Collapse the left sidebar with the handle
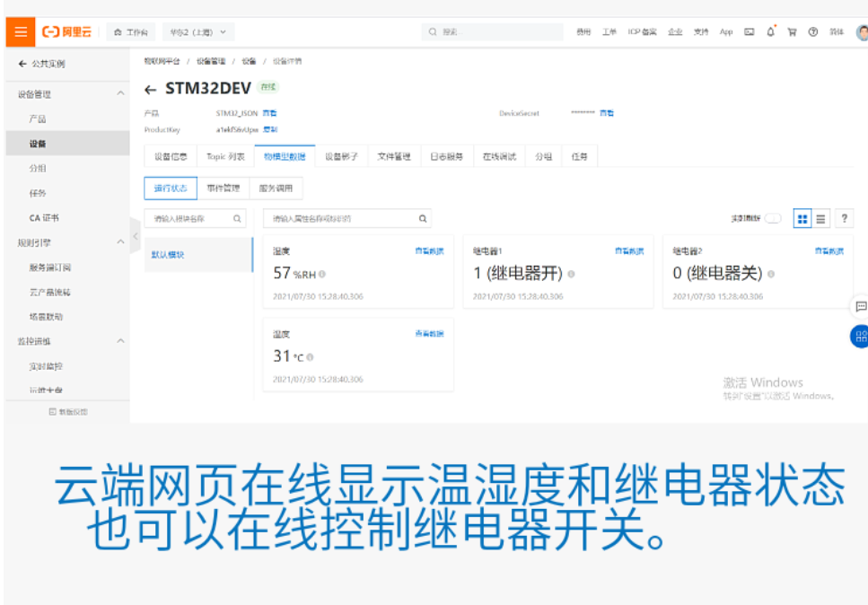Image resolution: width=868 pixels, height=605 pixels. 136,236
